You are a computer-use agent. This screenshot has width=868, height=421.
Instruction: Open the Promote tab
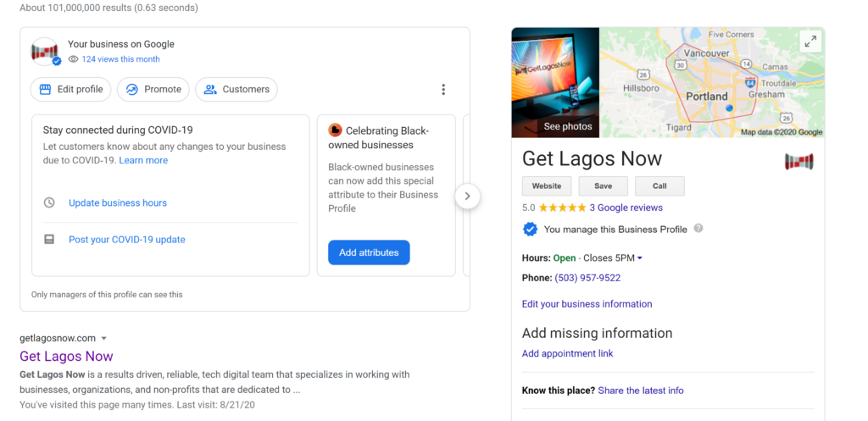153,90
